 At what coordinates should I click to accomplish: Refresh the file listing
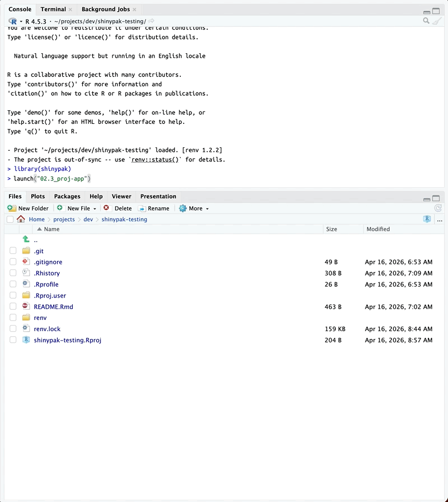[438, 208]
